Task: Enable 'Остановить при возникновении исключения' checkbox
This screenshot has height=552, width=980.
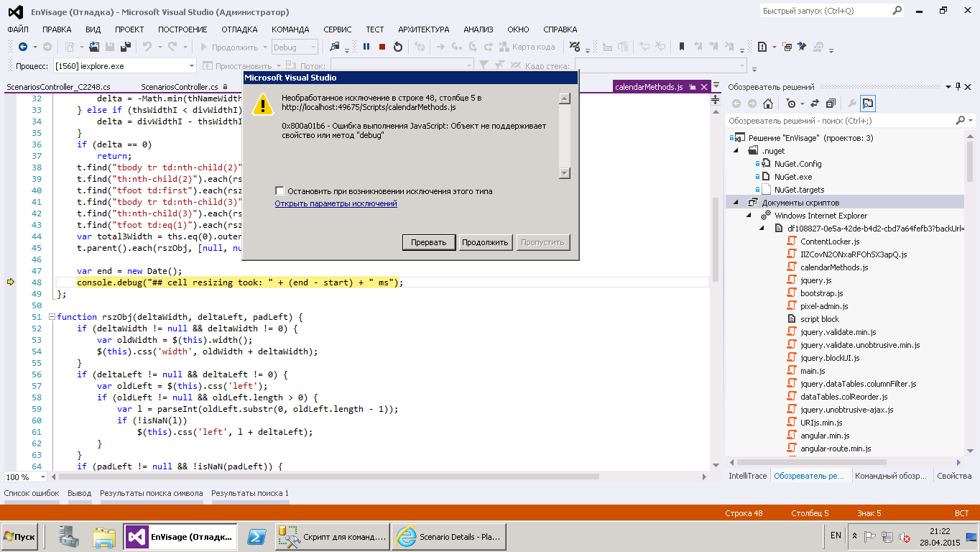Action: coord(279,191)
